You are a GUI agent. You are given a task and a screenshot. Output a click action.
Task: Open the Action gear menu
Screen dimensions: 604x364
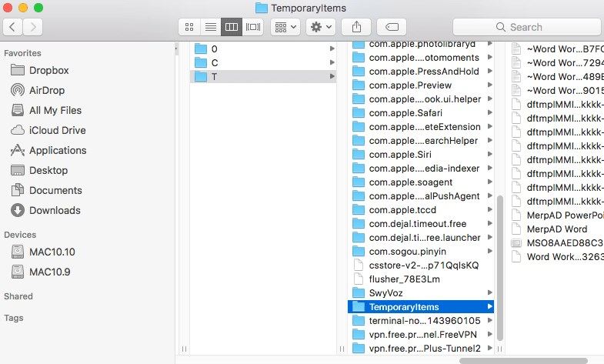[x=321, y=27]
